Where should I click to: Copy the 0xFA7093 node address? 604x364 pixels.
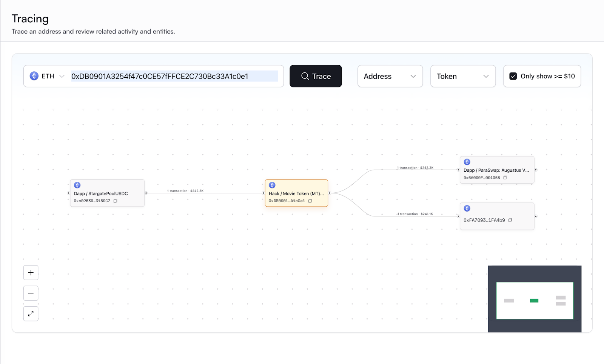pos(510,220)
